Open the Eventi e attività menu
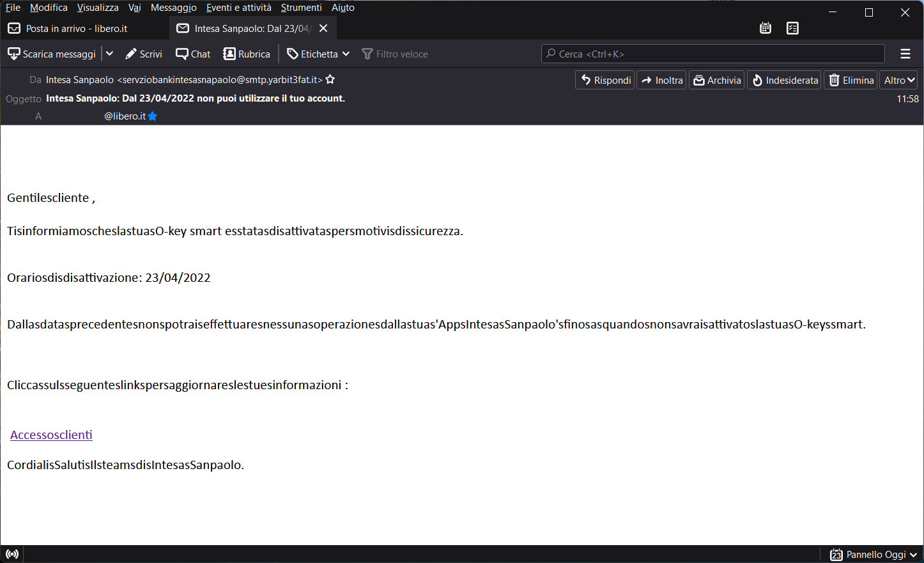This screenshot has width=924, height=563. click(x=238, y=8)
